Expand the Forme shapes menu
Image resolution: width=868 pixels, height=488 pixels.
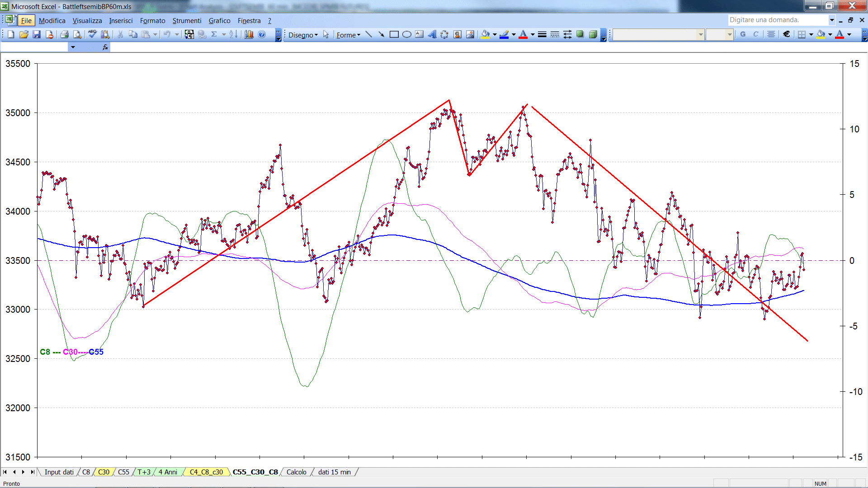point(348,35)
